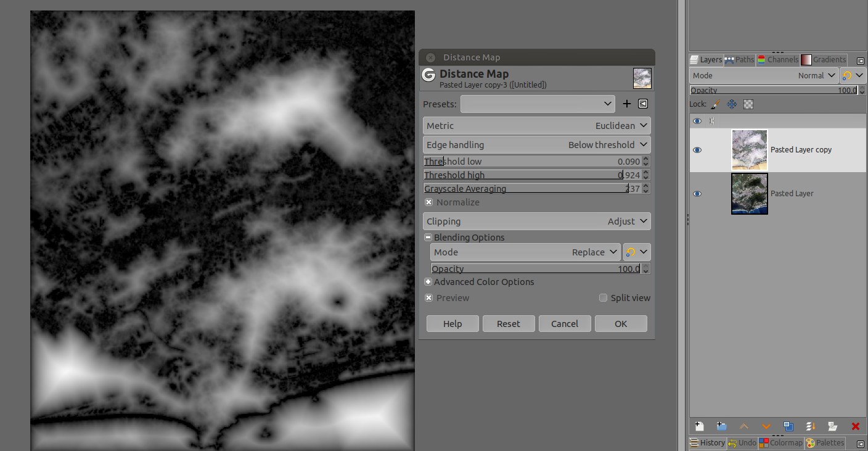The width and height of the screenshot is (868, 451).
Task: Click the GEGL logo in Distance Map dialog
Action: [428, 75]
